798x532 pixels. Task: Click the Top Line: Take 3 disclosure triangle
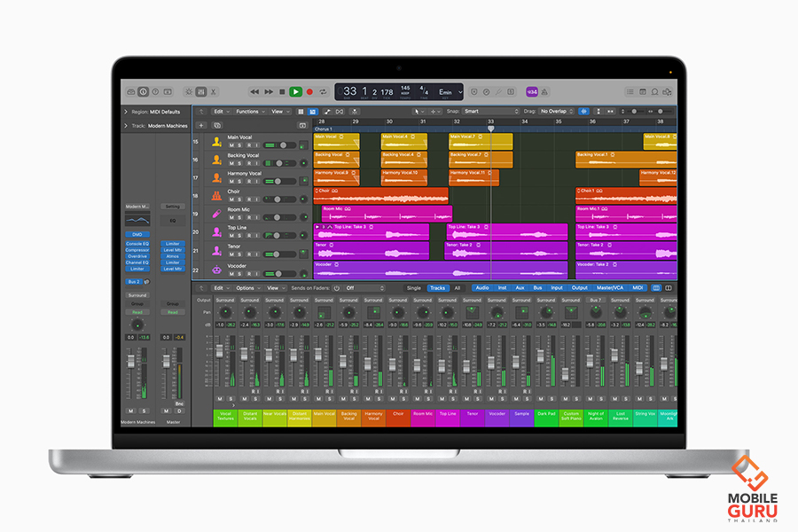(x=317, y=227)
